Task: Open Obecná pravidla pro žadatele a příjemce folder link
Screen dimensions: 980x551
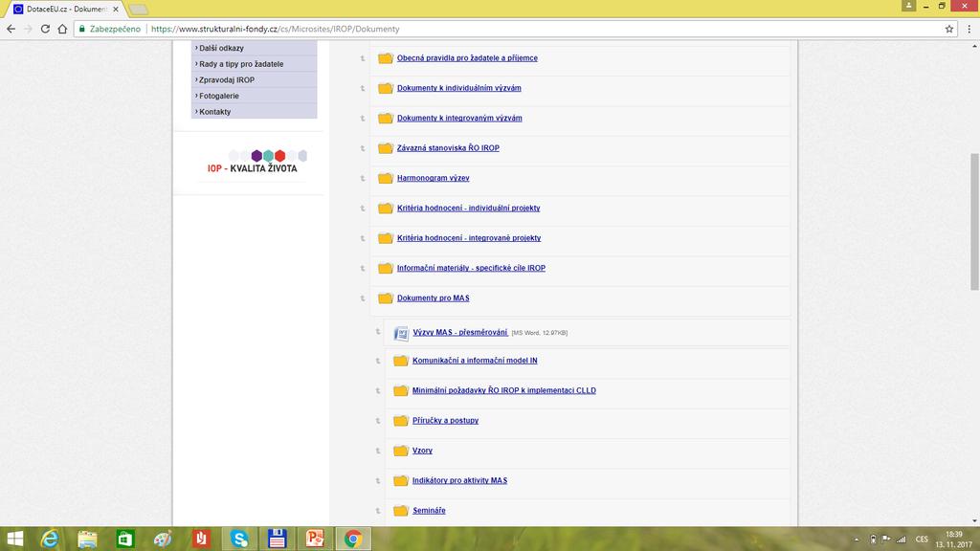Action: (x=467, y=58)
